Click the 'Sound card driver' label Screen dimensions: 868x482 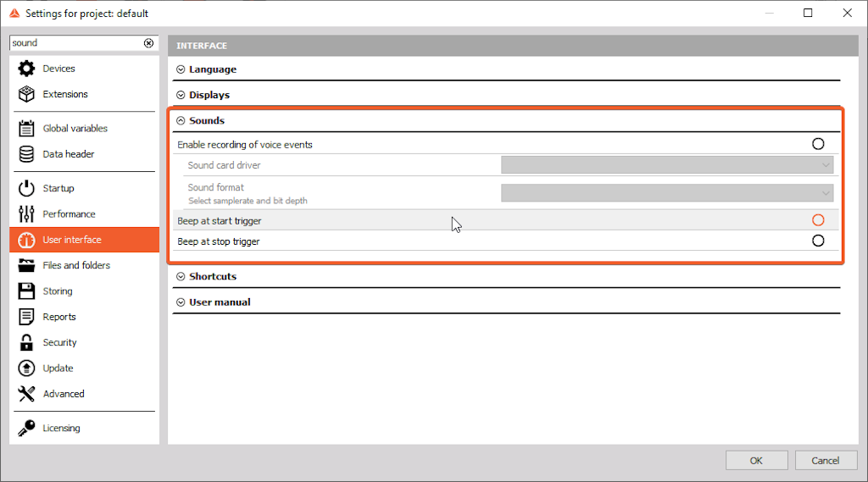tap(224, 165)
